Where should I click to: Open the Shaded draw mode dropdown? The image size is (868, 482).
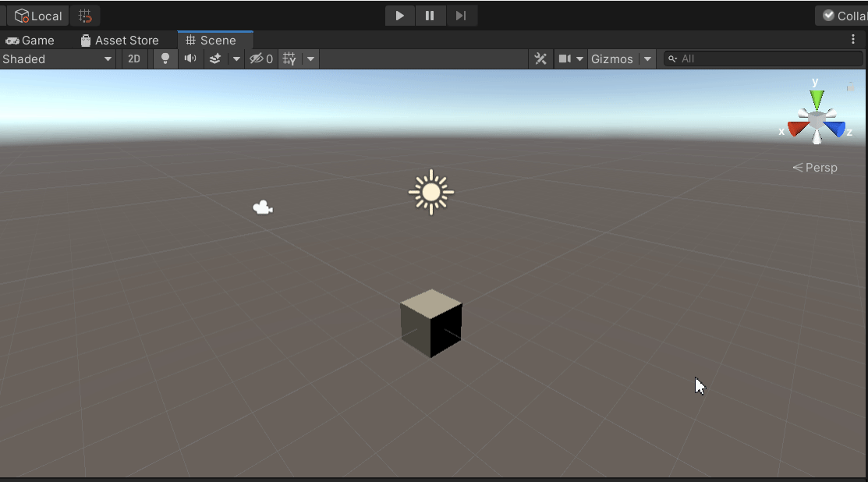58,58
